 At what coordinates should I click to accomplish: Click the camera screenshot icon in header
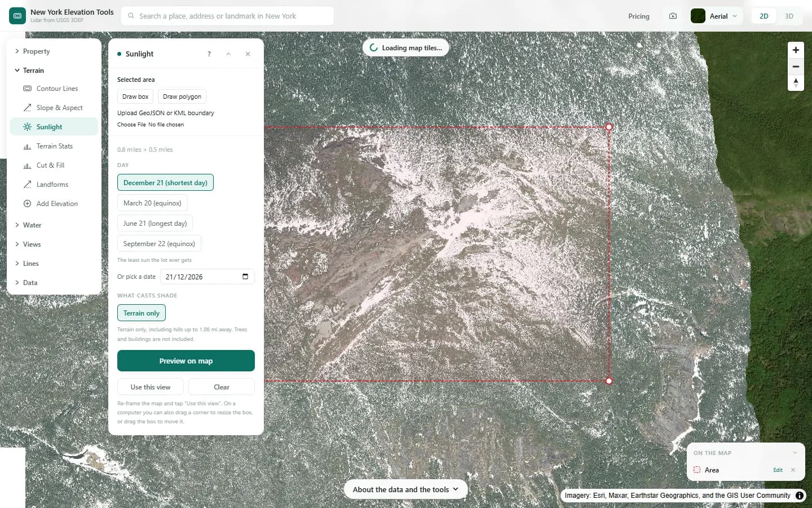pyautogui.click(x=673, y=16)
